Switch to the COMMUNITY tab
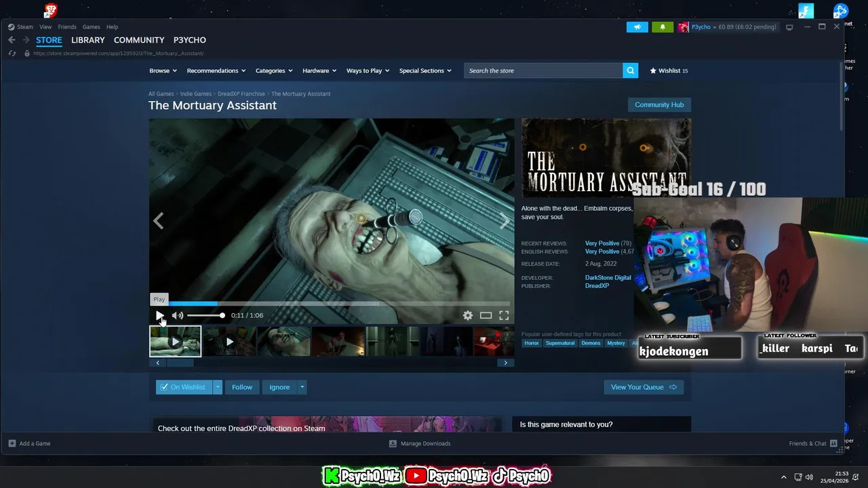 coord(139,40)
